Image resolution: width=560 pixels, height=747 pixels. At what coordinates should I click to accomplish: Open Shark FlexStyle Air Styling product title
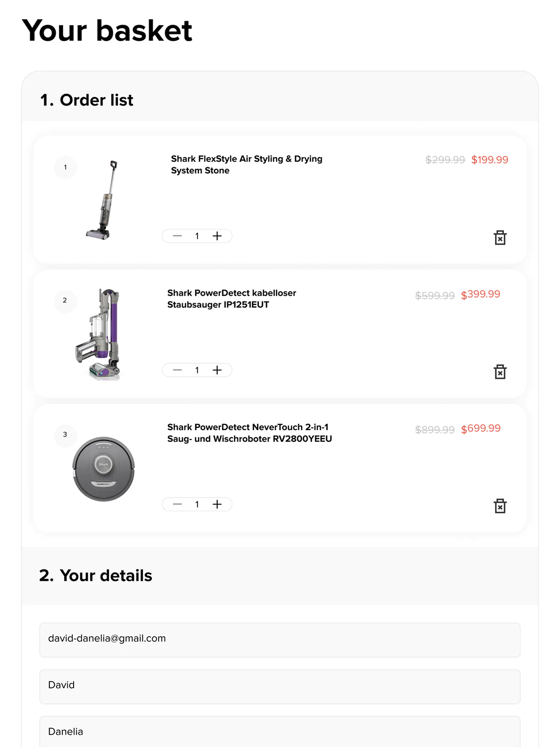click(x=247, y=164)
